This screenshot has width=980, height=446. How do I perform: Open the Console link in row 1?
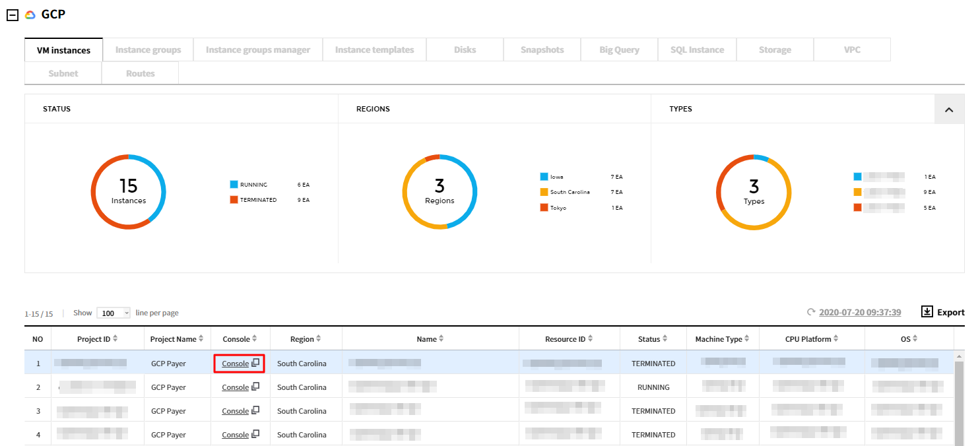click(235, 364)
